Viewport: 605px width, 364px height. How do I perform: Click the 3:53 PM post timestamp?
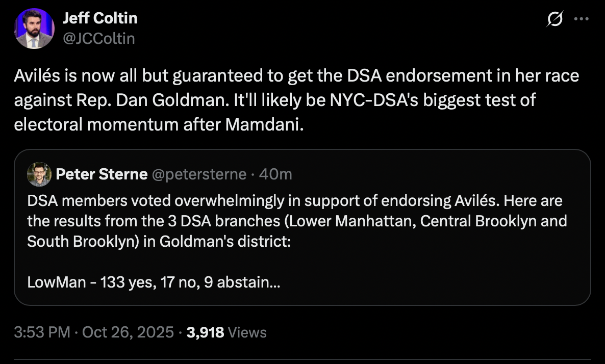[x=42, y=332]
